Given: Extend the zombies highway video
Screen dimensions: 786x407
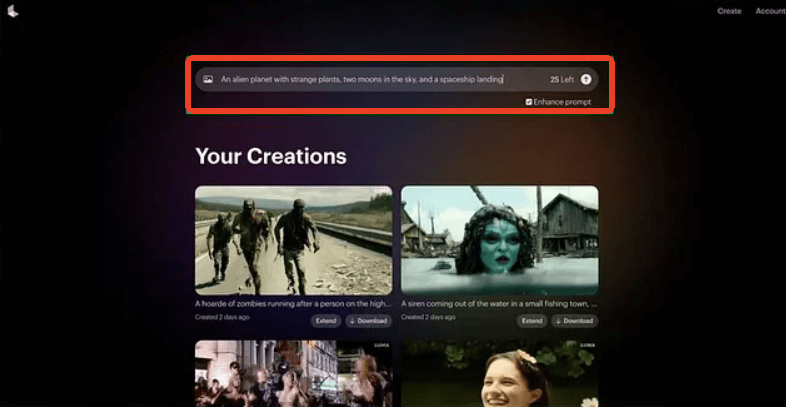Looking at the screenshot, I should point(326,321).
